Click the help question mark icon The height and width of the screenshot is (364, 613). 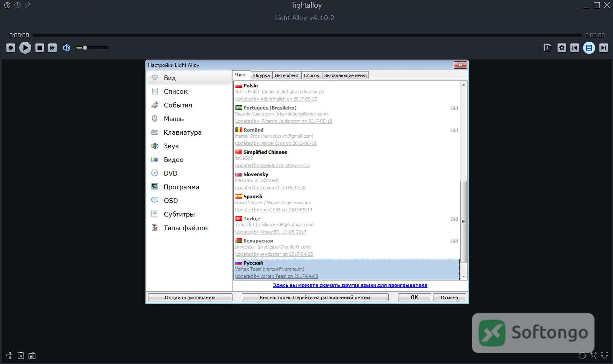(x=7, y=5)
